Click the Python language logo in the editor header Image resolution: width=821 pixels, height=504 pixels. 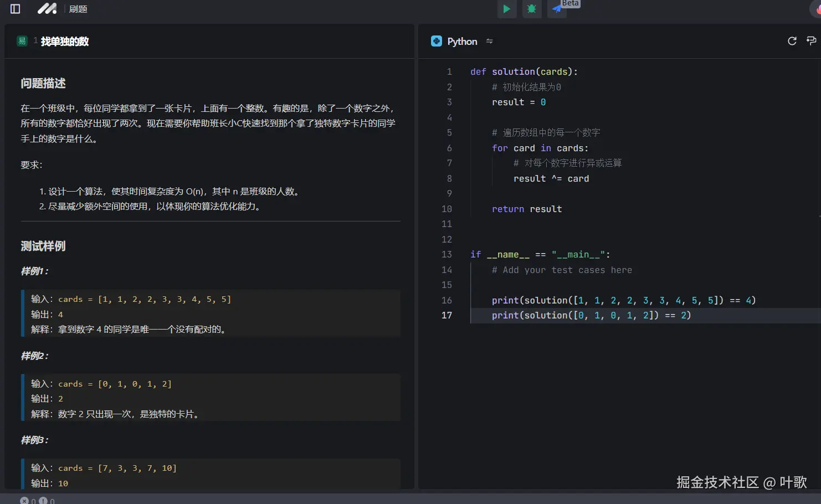437,40
